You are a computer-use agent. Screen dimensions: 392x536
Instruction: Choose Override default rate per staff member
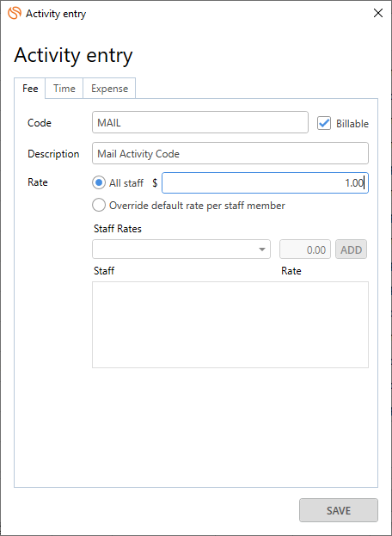point(99,206)
